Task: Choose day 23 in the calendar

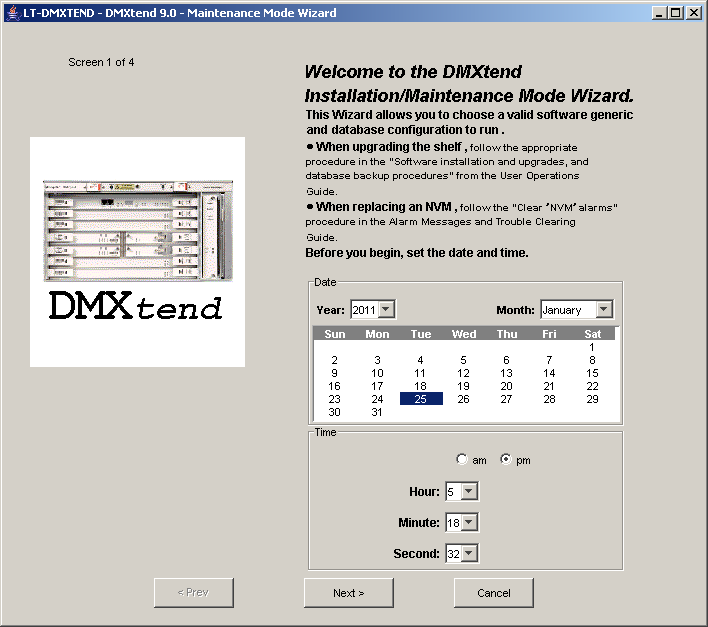Action: pyautogui.click(x=335, y=399)
